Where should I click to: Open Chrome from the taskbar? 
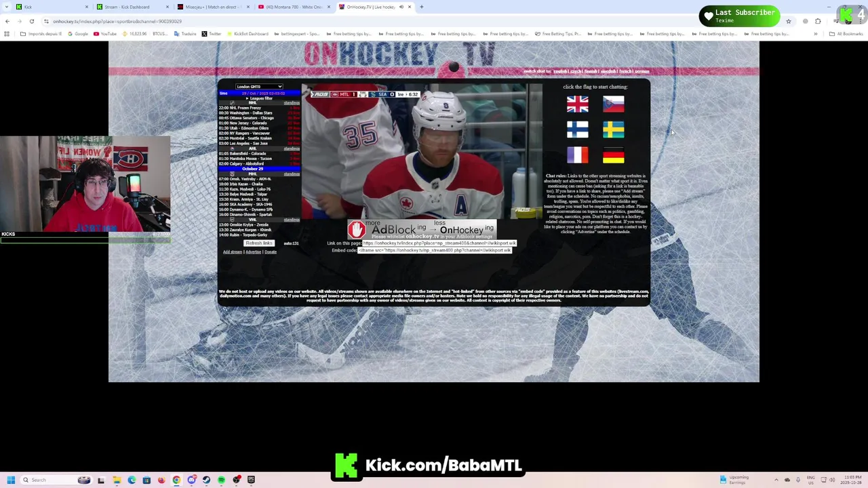click(x=176, y=480)
